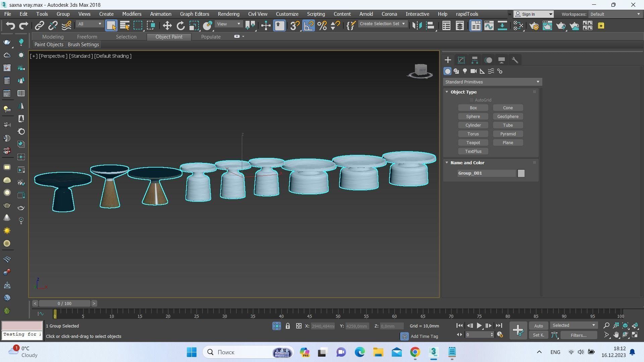Select the Helpers category icon
This screenshot has height=362, width=644.
(482, 71)
